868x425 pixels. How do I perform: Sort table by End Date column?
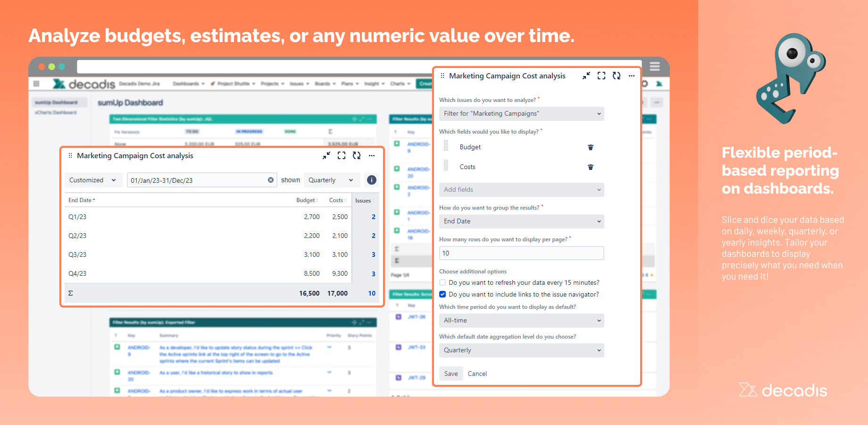[82, 200]
